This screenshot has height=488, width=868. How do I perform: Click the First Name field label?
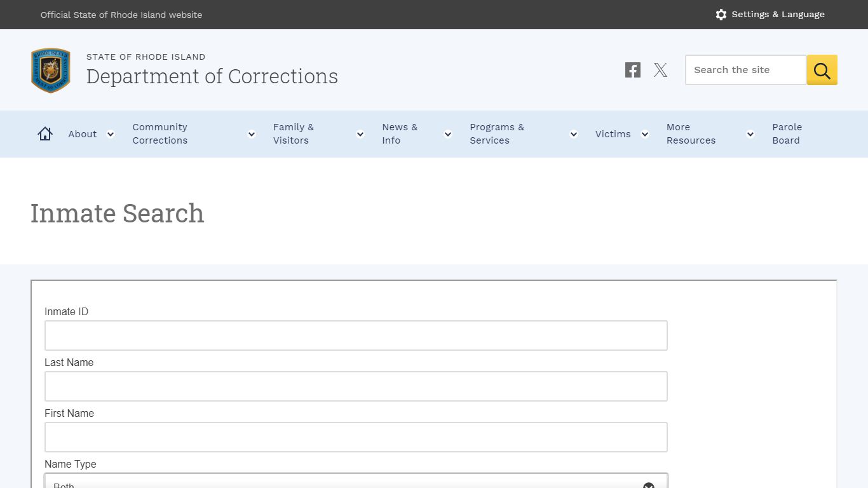point(69,413)
